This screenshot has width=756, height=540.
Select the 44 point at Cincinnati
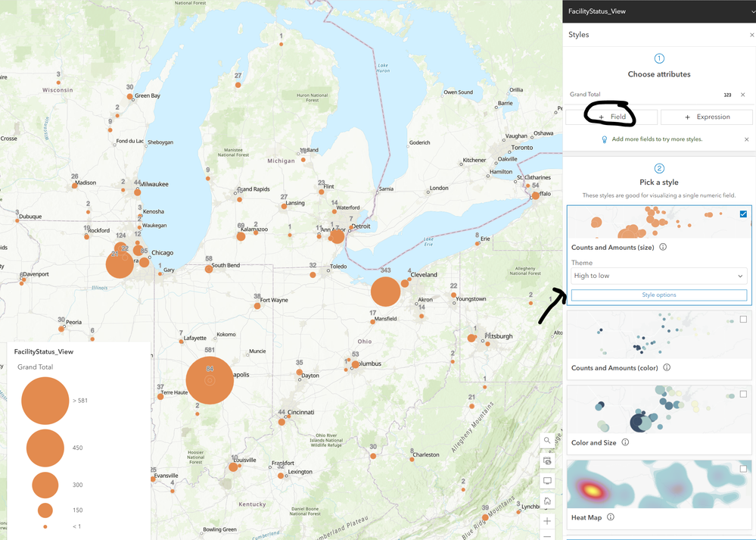[282, 422]
